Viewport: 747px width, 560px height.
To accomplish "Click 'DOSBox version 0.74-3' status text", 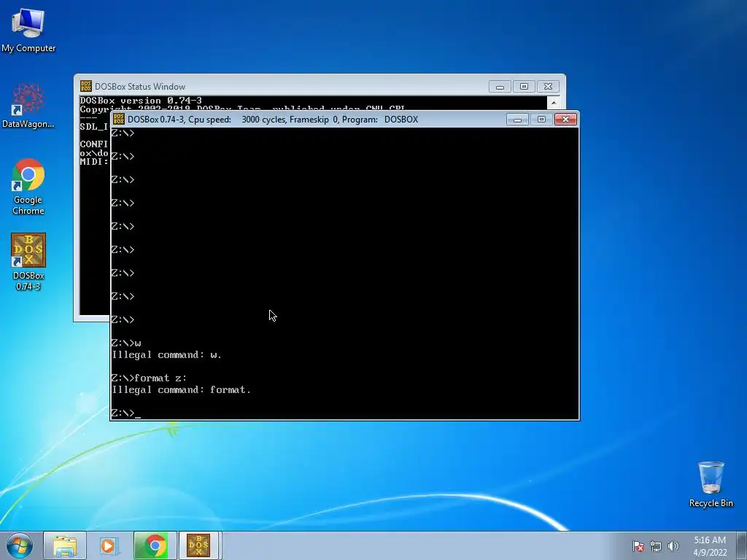I will point(141,101).
